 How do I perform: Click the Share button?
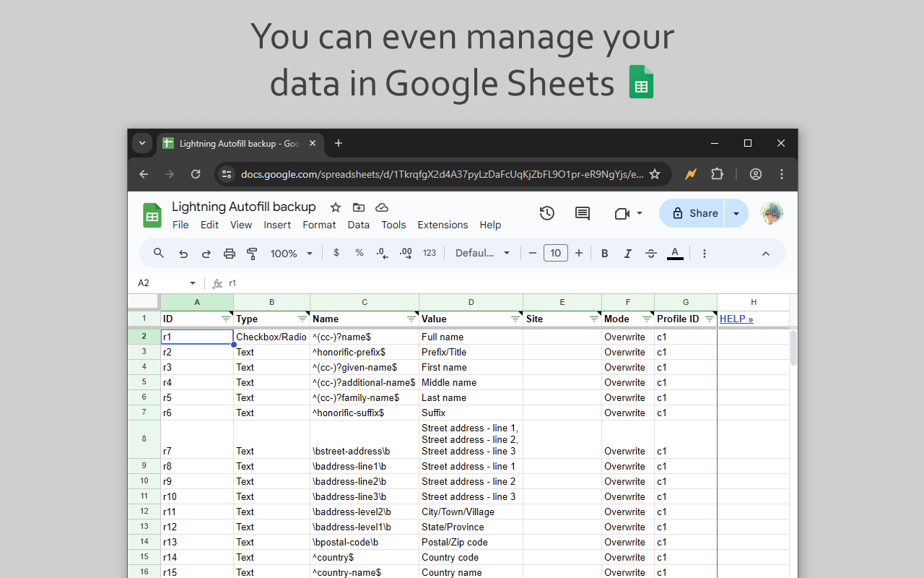(693, 213)
